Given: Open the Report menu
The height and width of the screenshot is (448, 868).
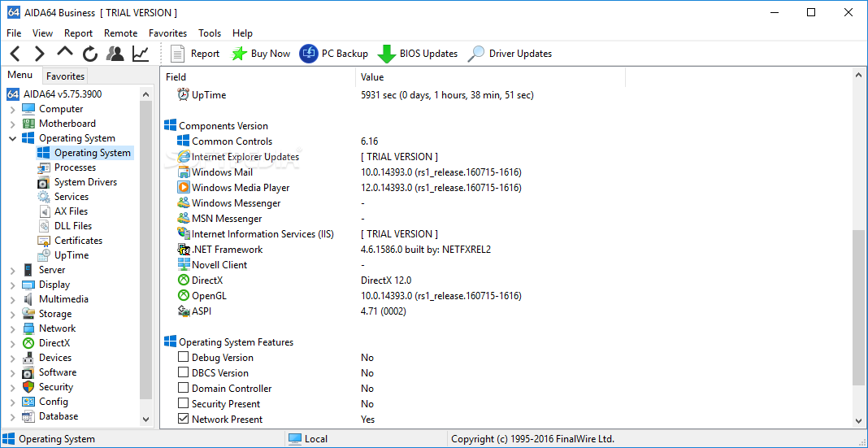Looking at the screenshot, I should tap(78, 33).
